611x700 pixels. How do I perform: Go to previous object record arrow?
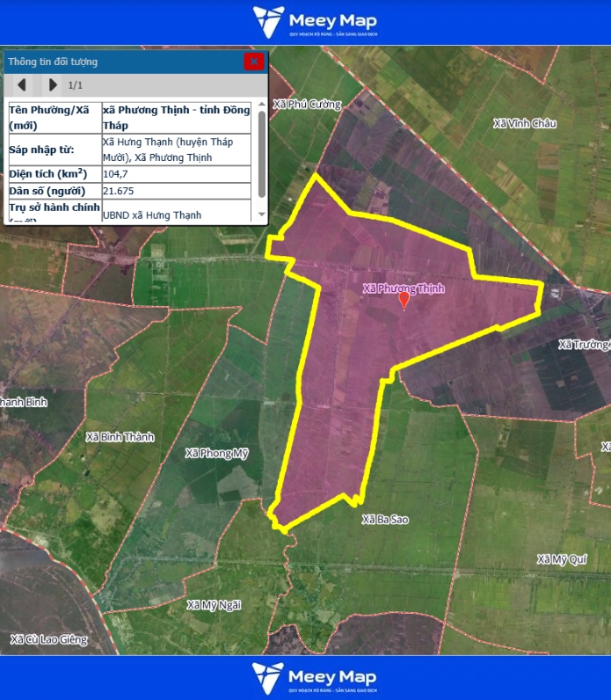pyautogui.click(x=22, y=85)
